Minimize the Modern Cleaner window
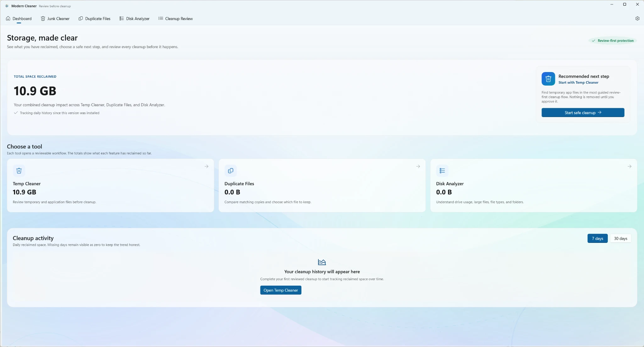This screenshot has width=644, height=347. point(612,4)
